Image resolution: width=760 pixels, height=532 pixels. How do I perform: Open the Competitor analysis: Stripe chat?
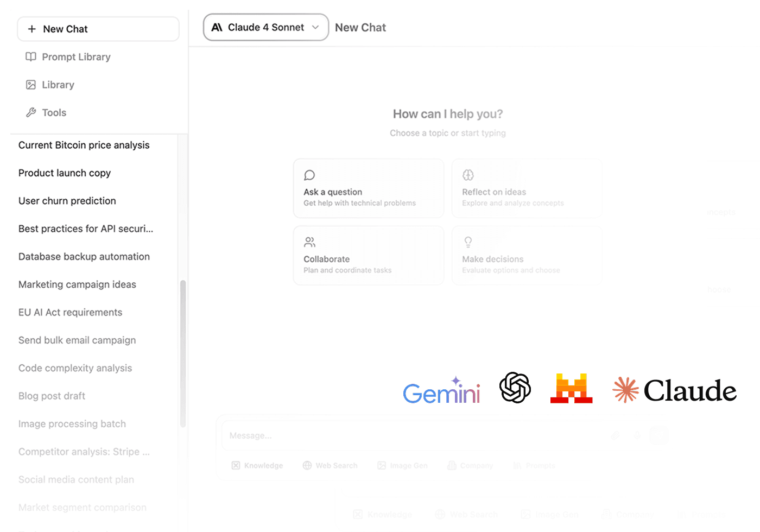coord(84,452)
